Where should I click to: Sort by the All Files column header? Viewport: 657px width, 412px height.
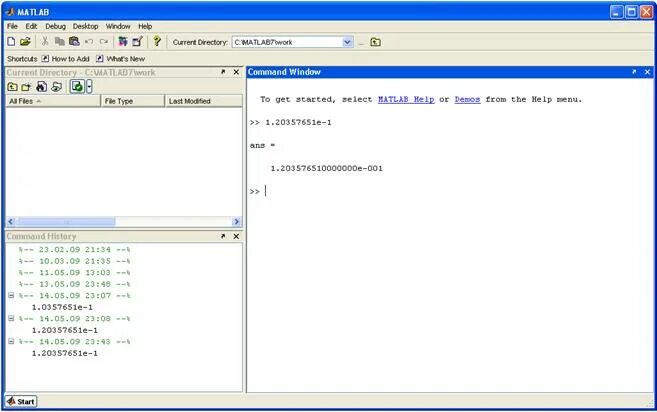click(x=53, y=101)
